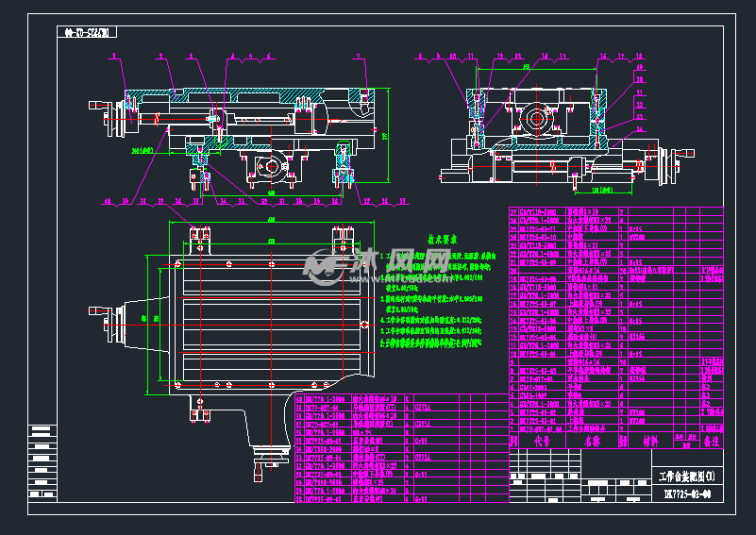Select the drawing number DK7725-02-00 in title block
This screenshot has width=756, height=535.
click(686, 493)
